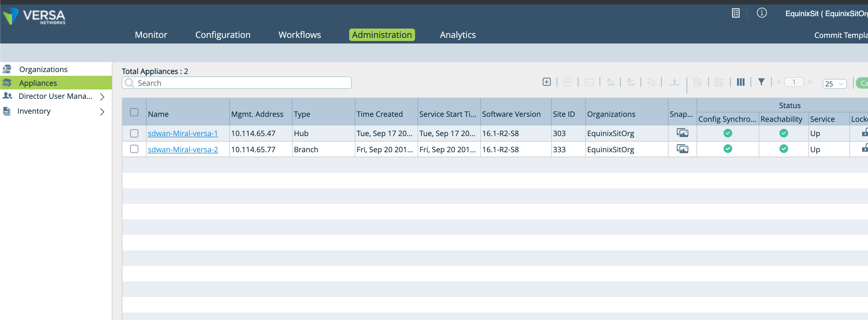868x320 pixels.
Task: Select Inventory in the sidebar
Action: [34, 111]
